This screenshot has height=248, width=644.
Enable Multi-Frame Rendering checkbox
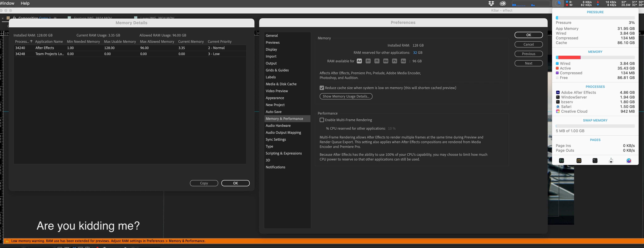click(x=322, y=120)
